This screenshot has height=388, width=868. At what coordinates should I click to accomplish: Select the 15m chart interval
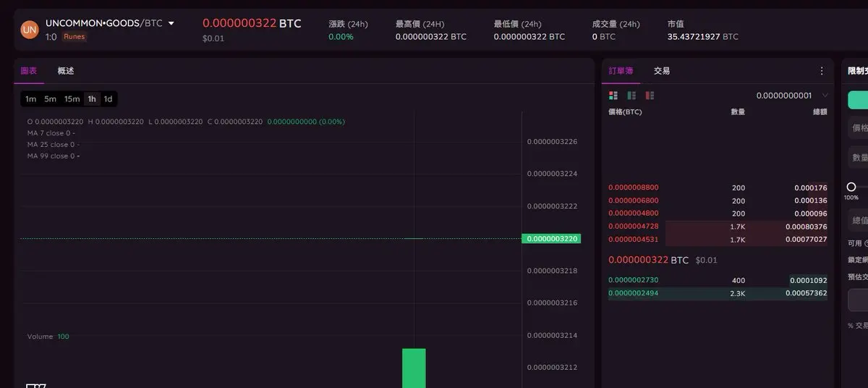[72, 99]
